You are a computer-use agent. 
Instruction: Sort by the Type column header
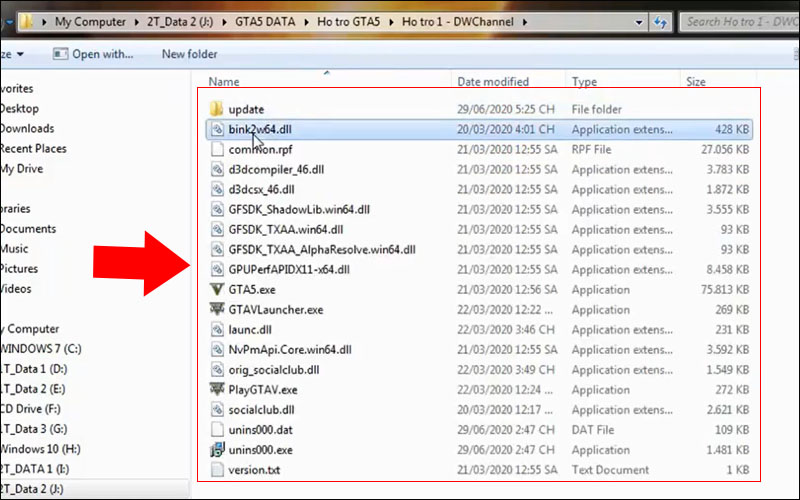point(584,82)
